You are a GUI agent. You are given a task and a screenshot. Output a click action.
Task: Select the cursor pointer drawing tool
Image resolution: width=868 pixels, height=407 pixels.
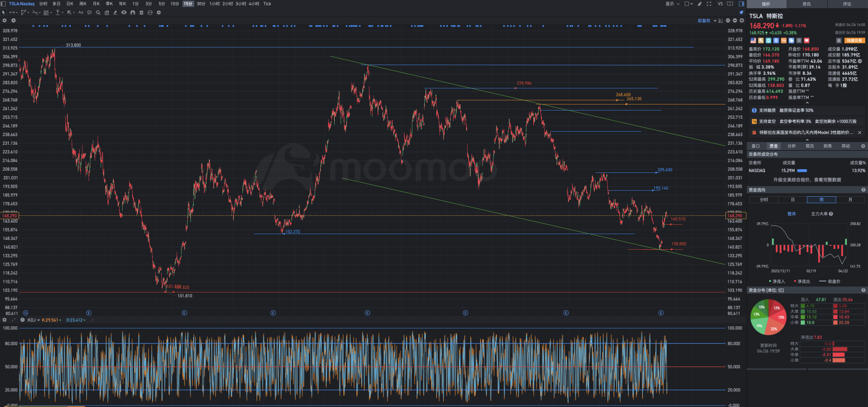pos(3,12)
